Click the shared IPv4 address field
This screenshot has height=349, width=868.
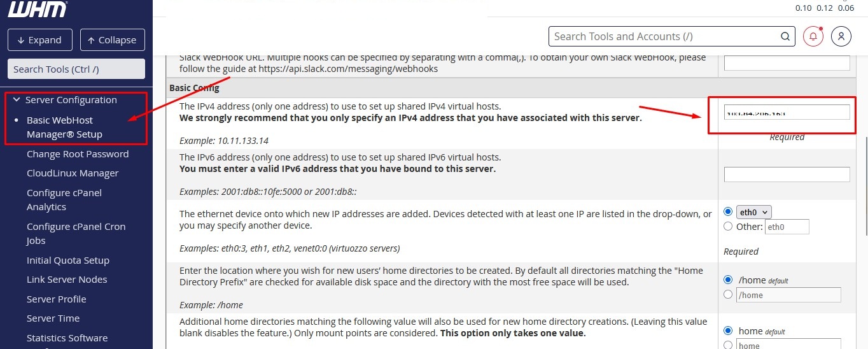click(787, 112)
